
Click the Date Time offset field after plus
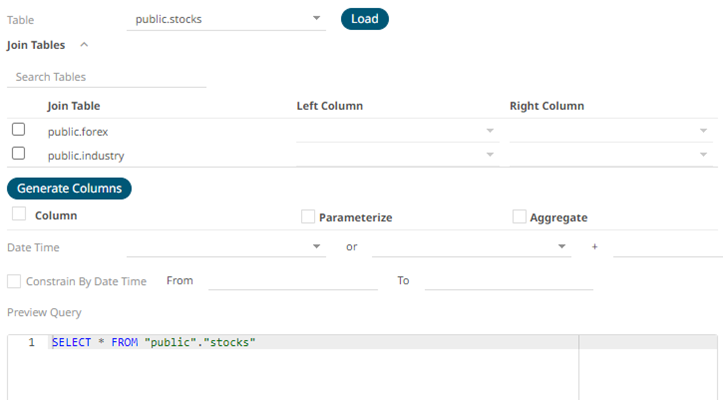click(x=666, y=246)
